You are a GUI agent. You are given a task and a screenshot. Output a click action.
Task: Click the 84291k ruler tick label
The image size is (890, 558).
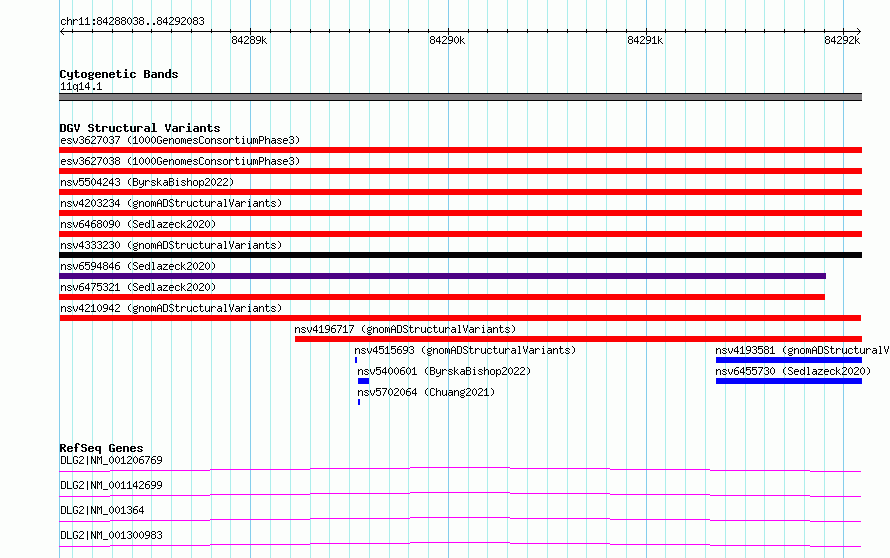[645, 40]
